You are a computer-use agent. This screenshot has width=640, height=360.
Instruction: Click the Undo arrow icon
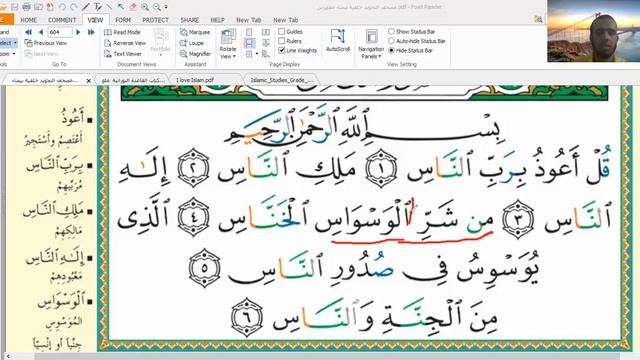pyautogui.click(x=62, y=7)
